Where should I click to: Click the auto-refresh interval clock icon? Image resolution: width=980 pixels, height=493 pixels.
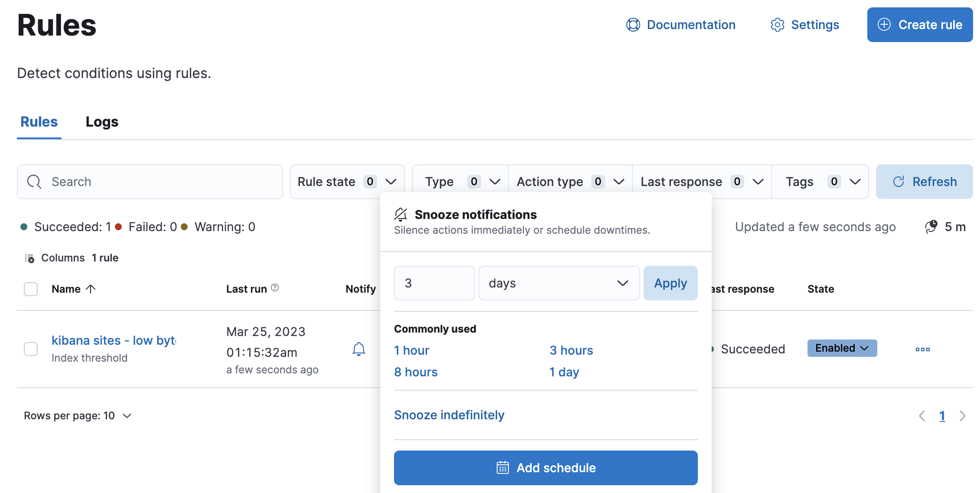pos(931,226)
